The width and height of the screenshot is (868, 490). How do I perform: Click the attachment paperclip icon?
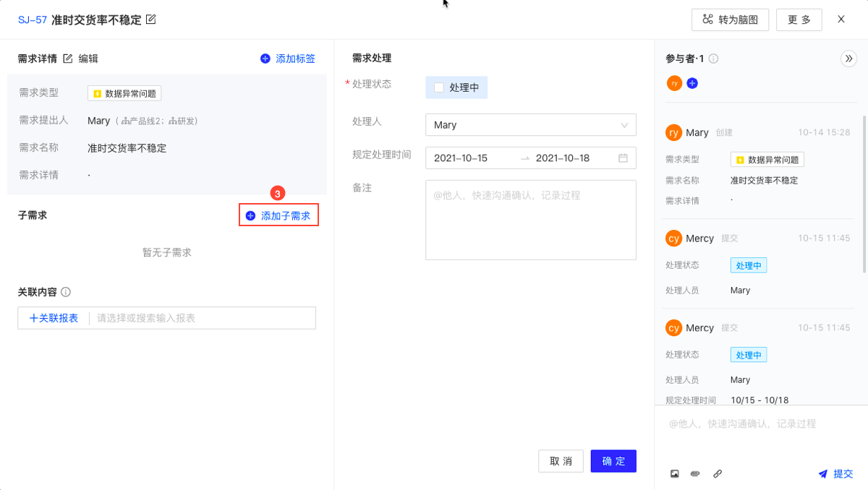(x=695, y=474)
